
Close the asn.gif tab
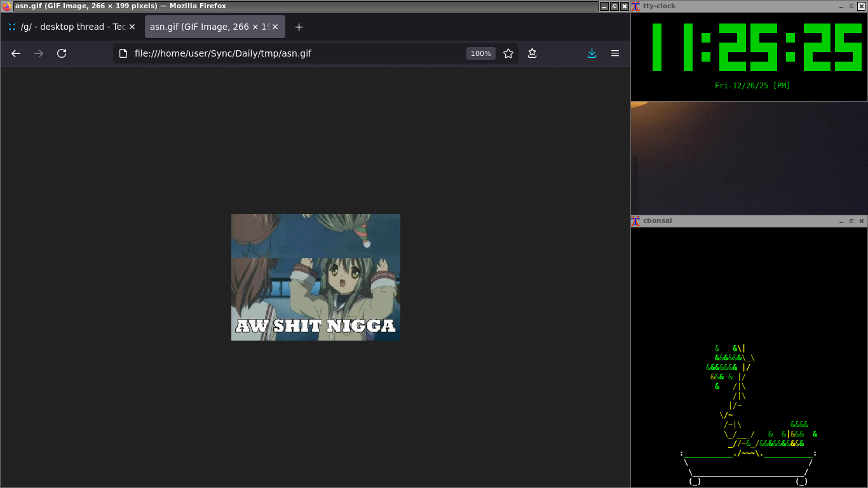click(x=275, y=27)
